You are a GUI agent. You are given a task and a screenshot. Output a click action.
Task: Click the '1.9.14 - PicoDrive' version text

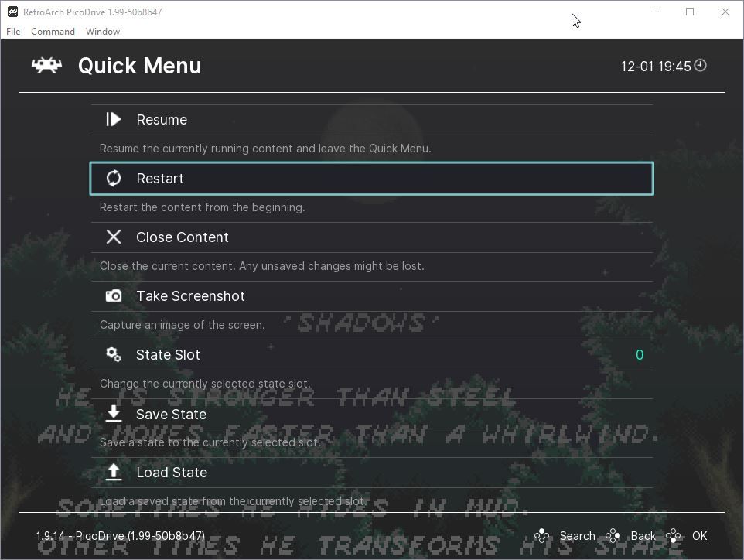pyautogui.click(x=121, y=536)
